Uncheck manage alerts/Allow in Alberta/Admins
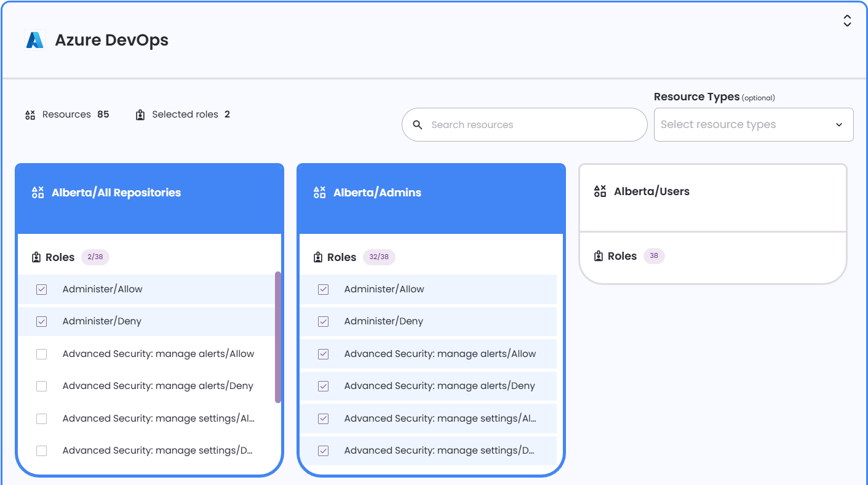Screen dimensions: 868x485 tap(323, 354)
